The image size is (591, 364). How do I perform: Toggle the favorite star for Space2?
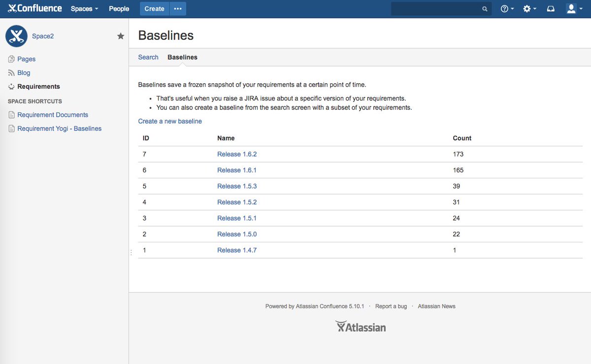tap(121, 35)
